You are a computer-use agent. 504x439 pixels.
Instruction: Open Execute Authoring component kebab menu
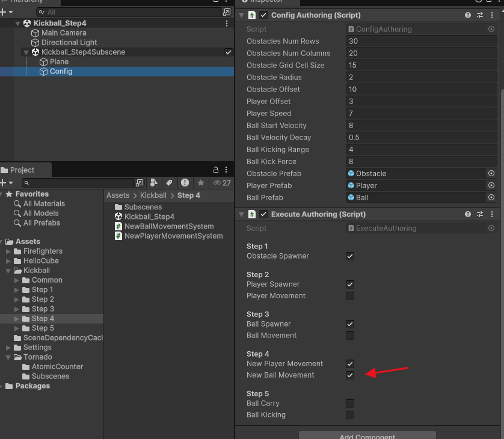492,214
